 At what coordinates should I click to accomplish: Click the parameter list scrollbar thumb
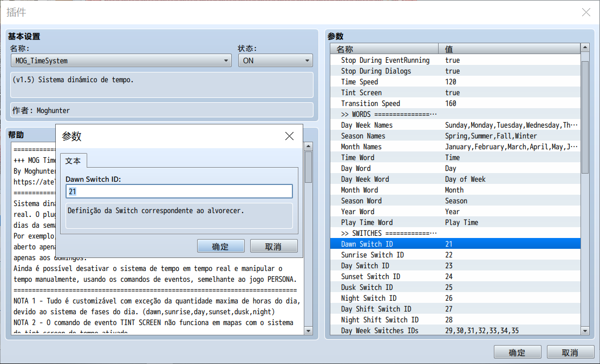(585, 117)
